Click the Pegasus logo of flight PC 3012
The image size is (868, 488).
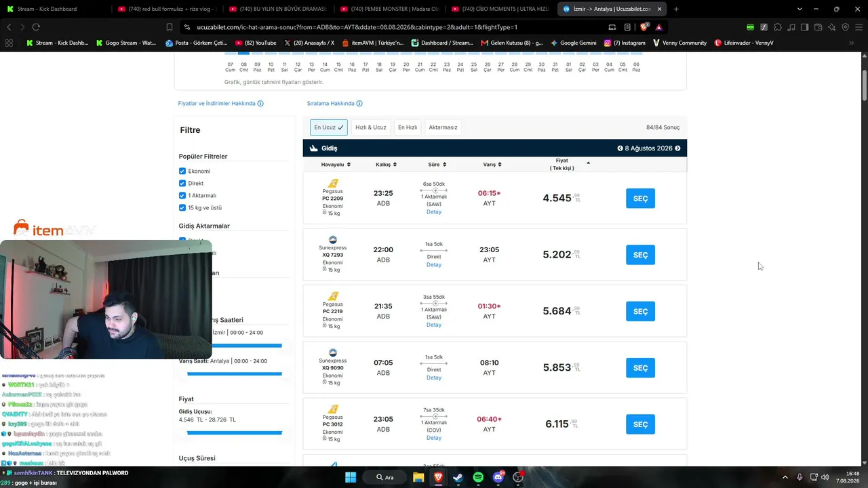333,409
